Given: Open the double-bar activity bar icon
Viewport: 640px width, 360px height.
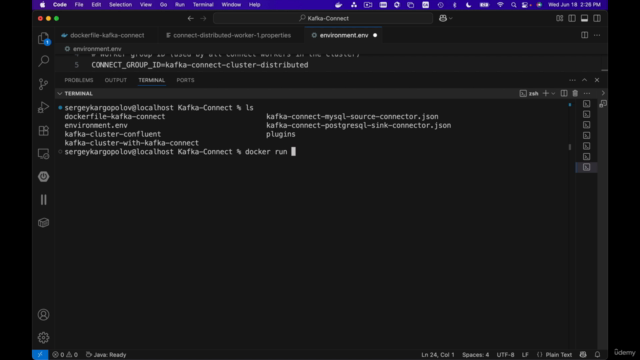Looking at the screenshot, I should click(x=43, y=200).
